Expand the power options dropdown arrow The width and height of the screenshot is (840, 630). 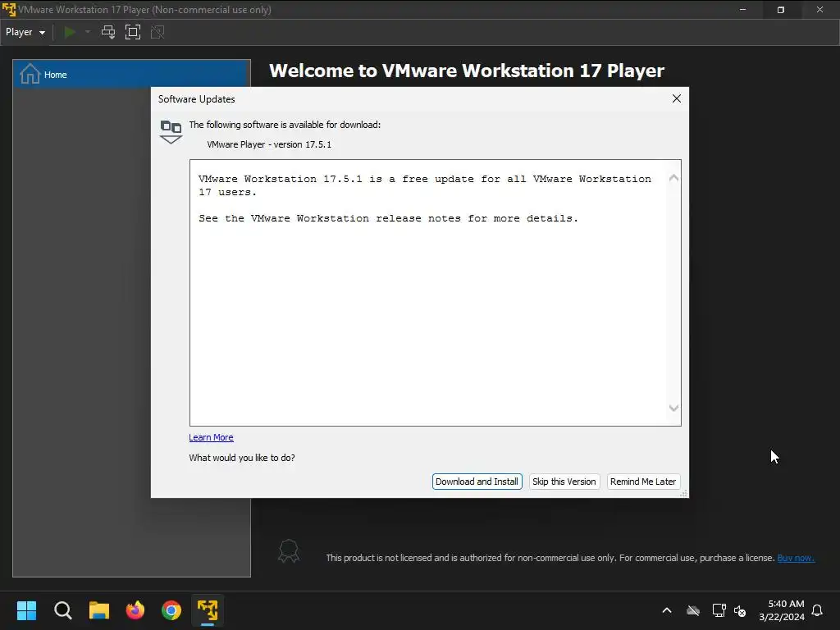(88, 32)
